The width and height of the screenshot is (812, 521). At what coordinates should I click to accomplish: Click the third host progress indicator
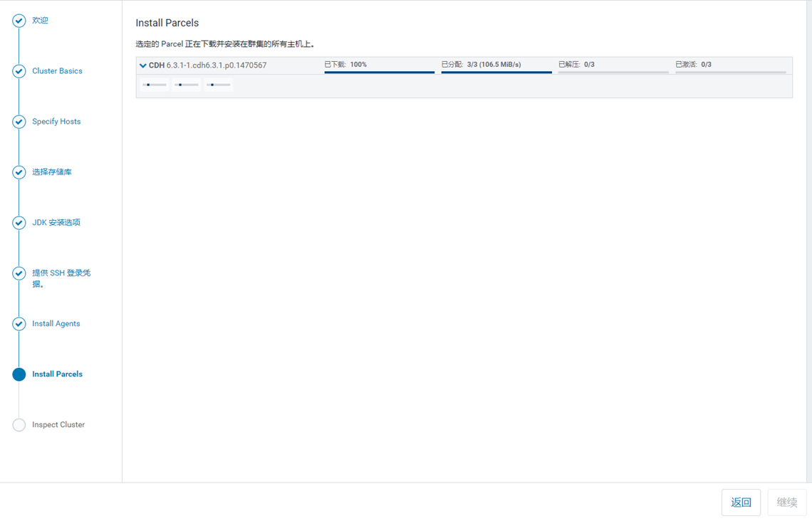point(219,85)
